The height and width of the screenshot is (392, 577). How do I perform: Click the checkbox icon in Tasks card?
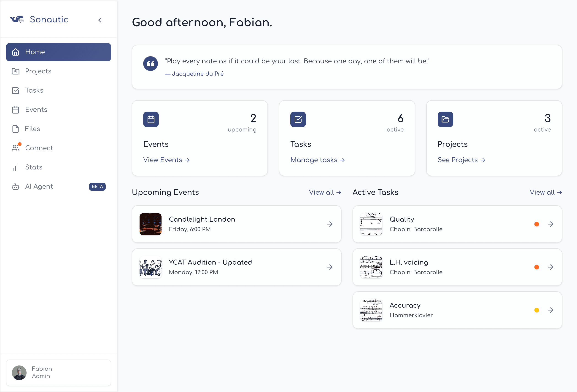click(298, 119)
